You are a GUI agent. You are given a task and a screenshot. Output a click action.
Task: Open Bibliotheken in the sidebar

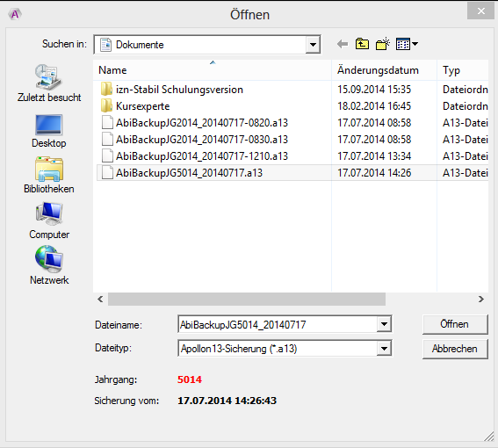tap(49, 175)
